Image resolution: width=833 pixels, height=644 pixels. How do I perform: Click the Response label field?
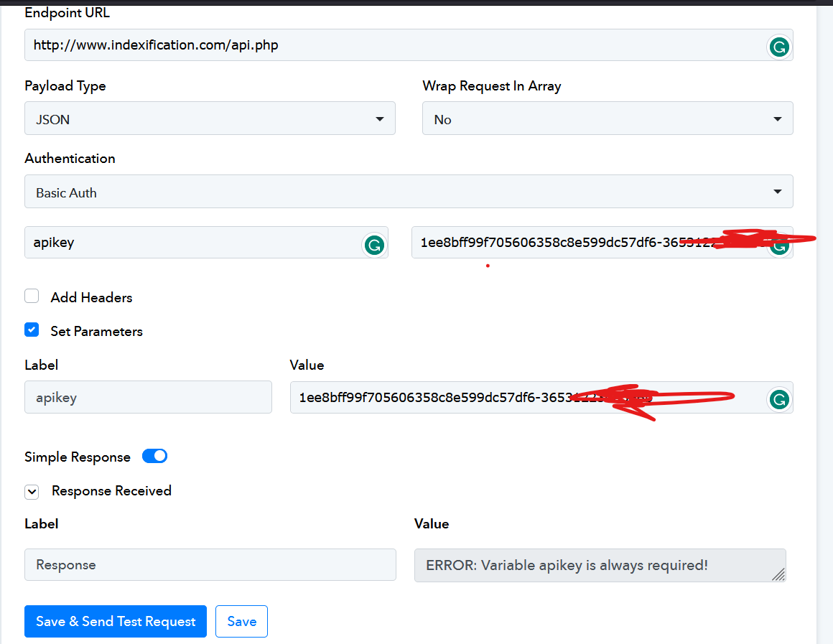[x=210, y=564]
